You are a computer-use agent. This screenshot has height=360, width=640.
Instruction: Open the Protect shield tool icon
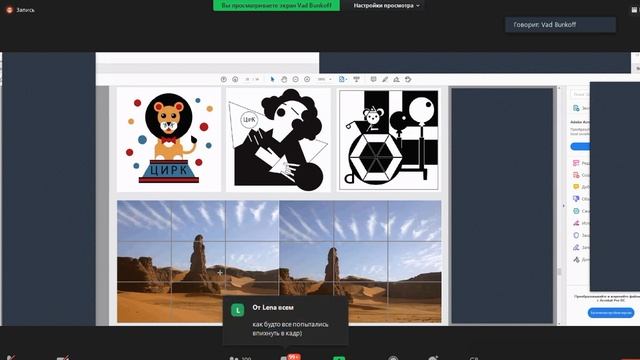(x=576, y=235)
